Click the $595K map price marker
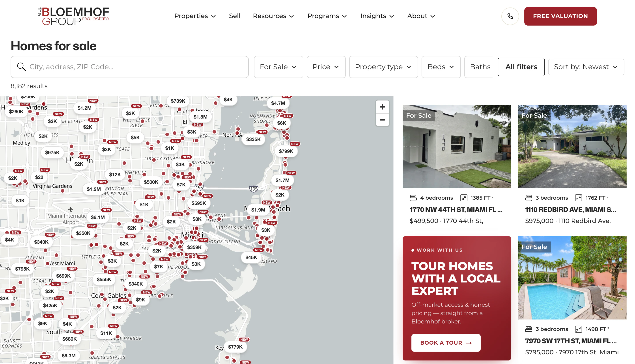This screenshot has height=364, width=635. [x=199, y=203]
